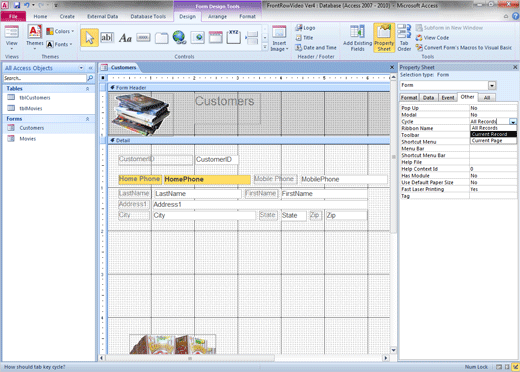Screen dimensions: 520x372
Task: Select the MobilePhone text box control
Action: [x=344, y=179]
